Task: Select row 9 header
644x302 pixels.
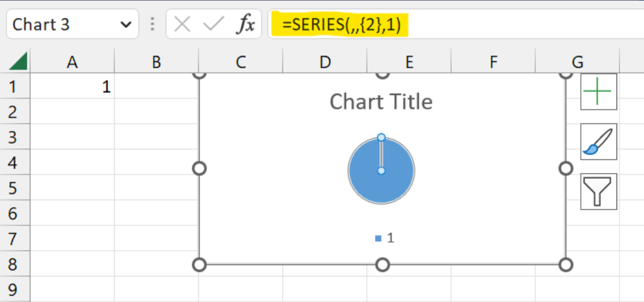Action: tap(15, 289)
